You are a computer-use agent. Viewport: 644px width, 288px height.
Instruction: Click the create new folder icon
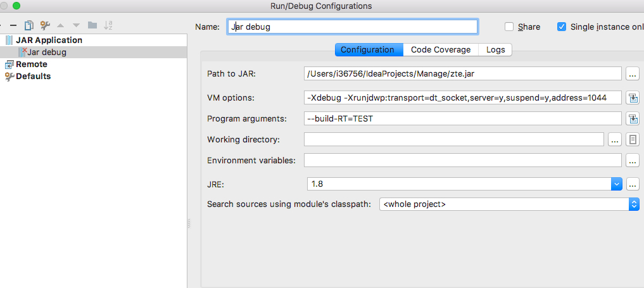pyautogui.click(x=92, y=25)
